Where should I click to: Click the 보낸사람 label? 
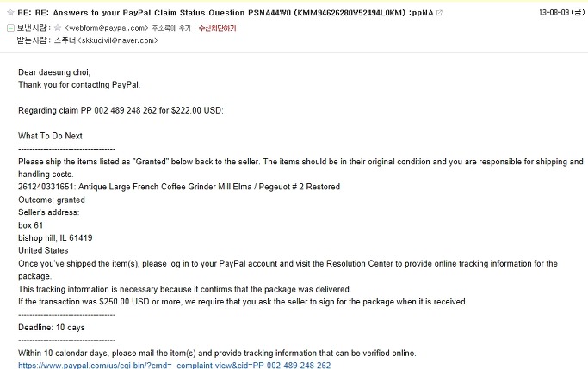[x=34, y=28]
